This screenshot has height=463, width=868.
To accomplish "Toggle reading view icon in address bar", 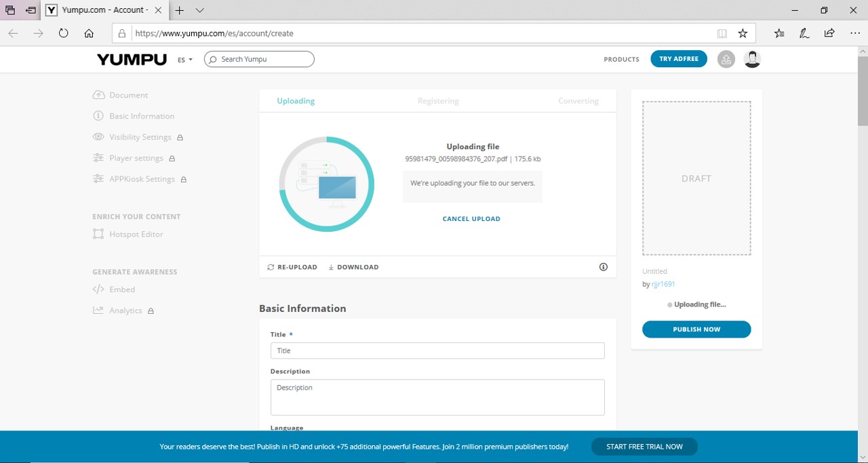I will (x=722, y=33).
